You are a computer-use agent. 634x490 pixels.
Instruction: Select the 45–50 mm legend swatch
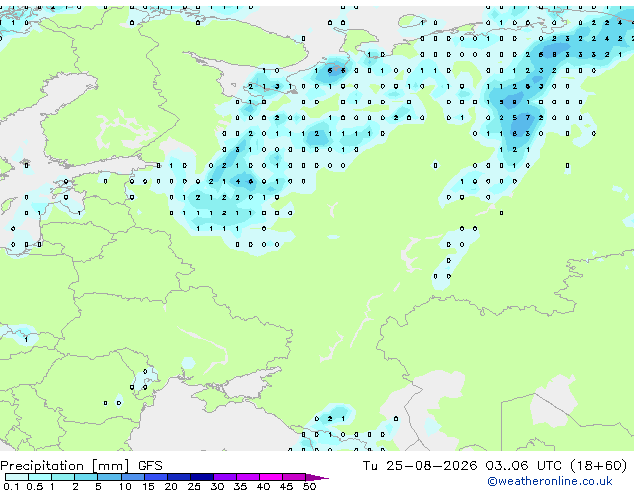(294, 477)
